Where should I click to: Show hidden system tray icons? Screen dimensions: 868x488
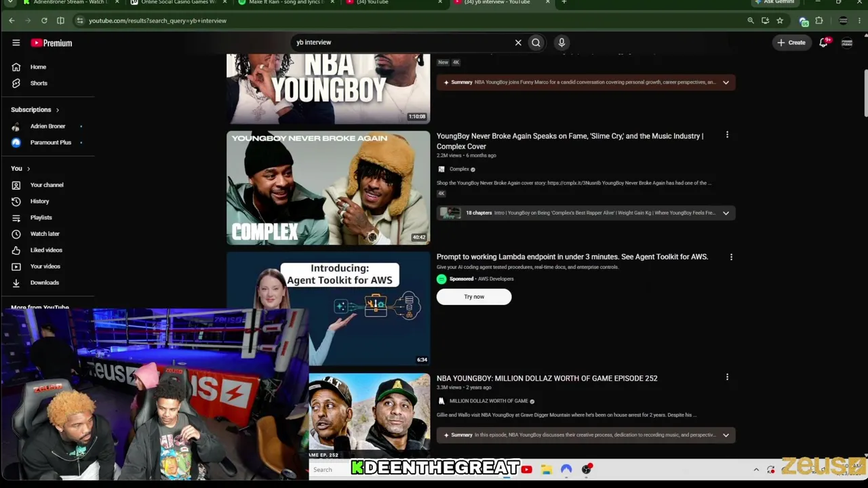[756, 470]
